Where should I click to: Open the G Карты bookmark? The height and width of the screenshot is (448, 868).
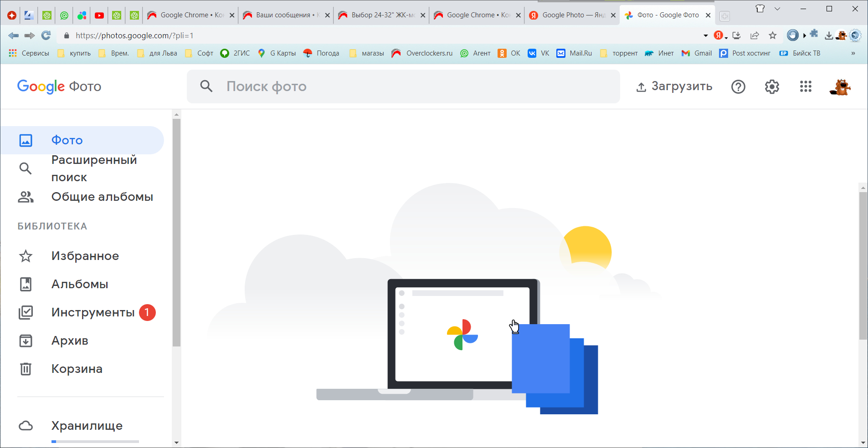click(x=277, y=53)
